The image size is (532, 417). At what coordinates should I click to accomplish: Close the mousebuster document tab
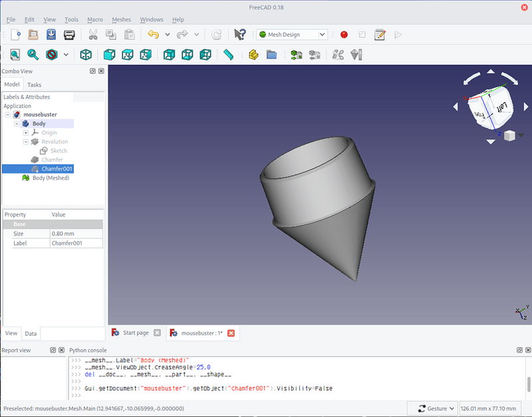pyautogui.click(x=231, y=333)
